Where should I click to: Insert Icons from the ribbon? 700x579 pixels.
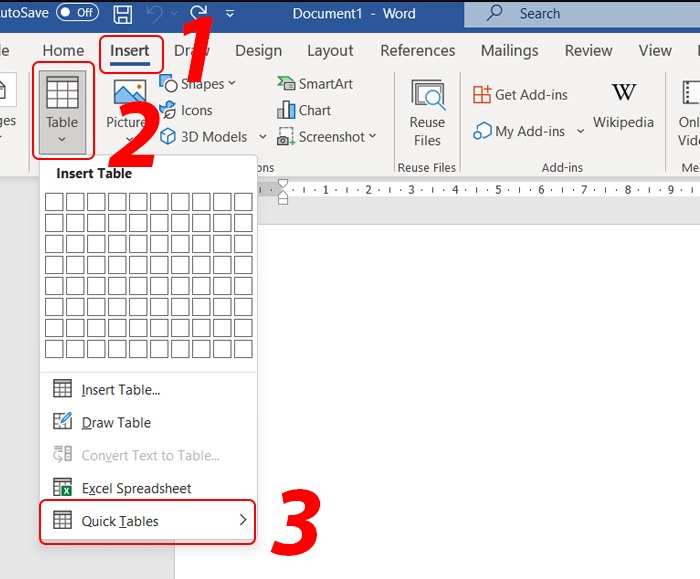pos(186,110)
